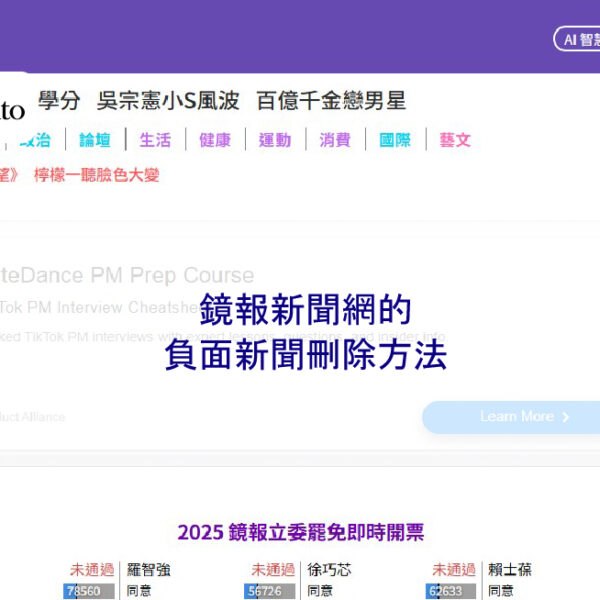This screenshot has height=600, width=600.
Task: Click 同意 label under 羅智強
Action: pyautogui.click(x=139, y=590)
